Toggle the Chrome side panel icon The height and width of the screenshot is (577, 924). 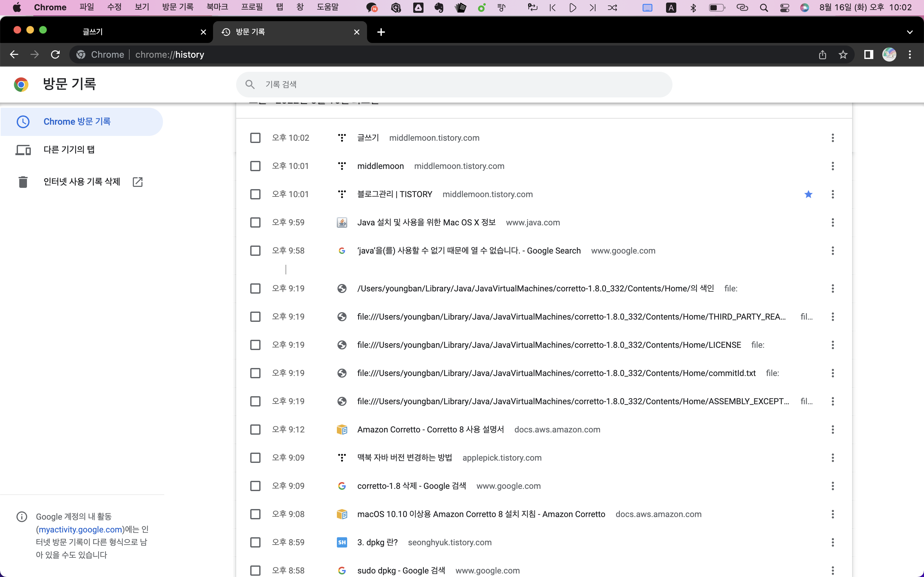(868, 54)
